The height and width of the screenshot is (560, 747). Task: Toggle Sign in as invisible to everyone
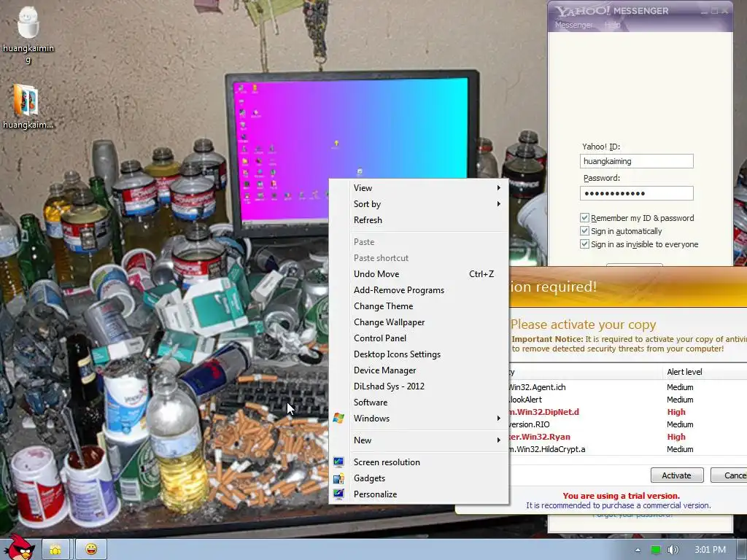(x=584, y=244)
